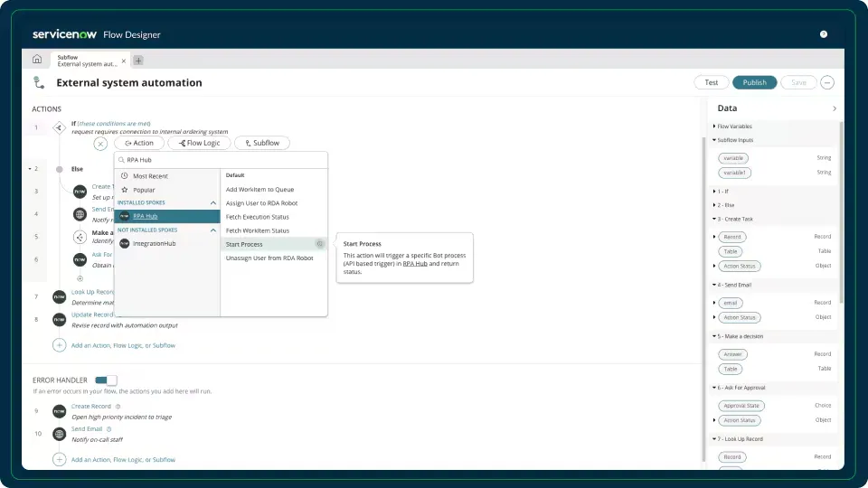Click the RPA Hub search field
The image size is (868, 488).
coord(221,160)
